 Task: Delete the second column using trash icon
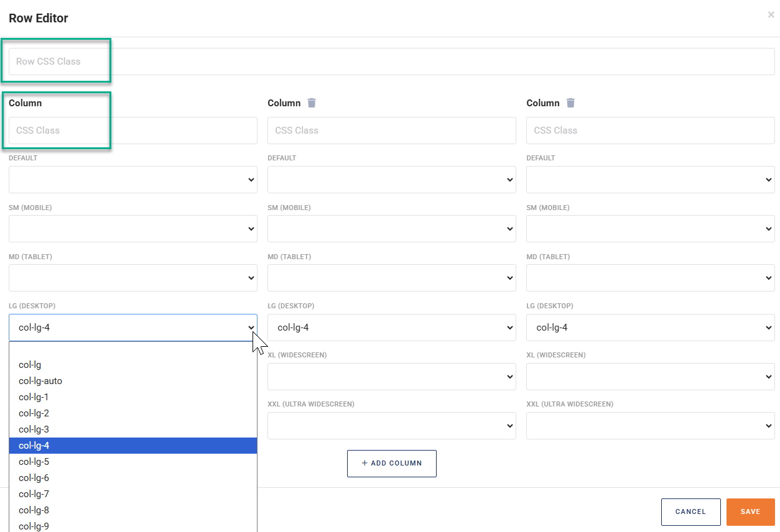[x=312, y=103]
